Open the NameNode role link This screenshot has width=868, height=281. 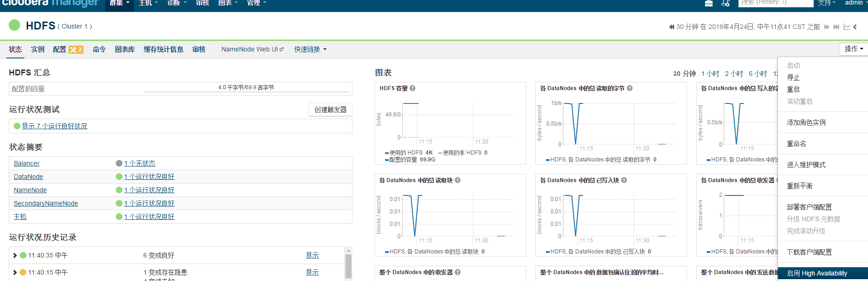[30, 190]
